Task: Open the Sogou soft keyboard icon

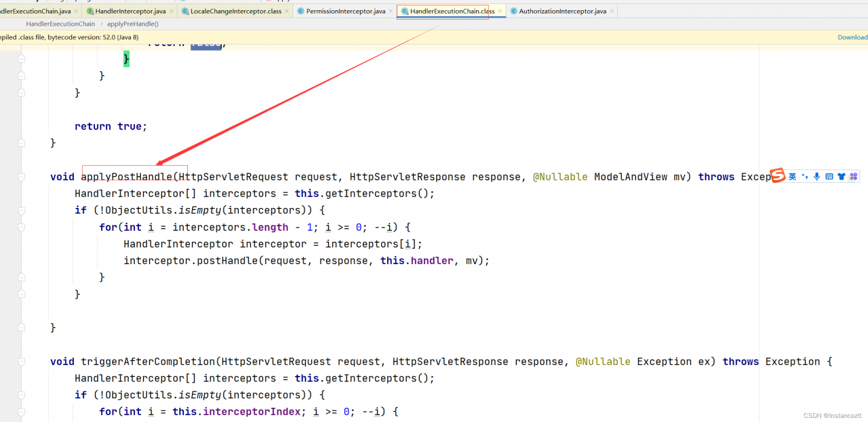Action: tap(829, 177)
